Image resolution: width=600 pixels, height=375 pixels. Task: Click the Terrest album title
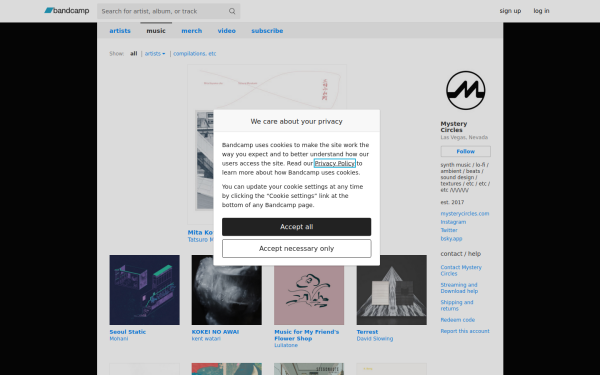pyautogui.click(x=367, y=332)
